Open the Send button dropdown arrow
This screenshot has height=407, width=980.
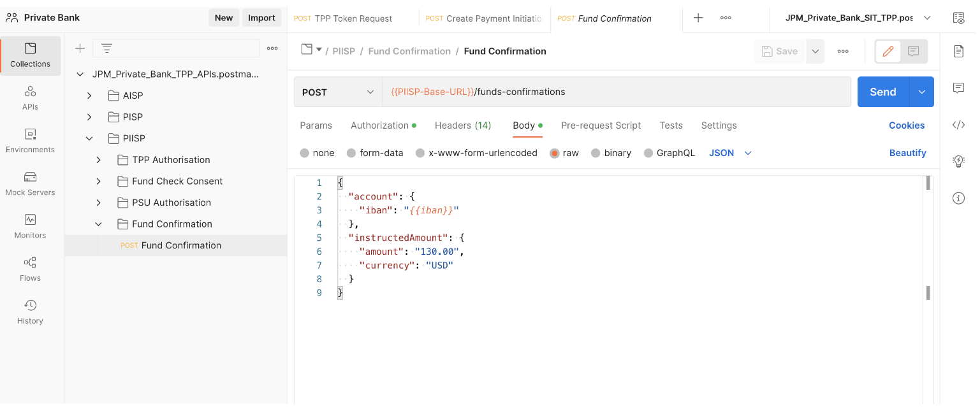(921, 92)
